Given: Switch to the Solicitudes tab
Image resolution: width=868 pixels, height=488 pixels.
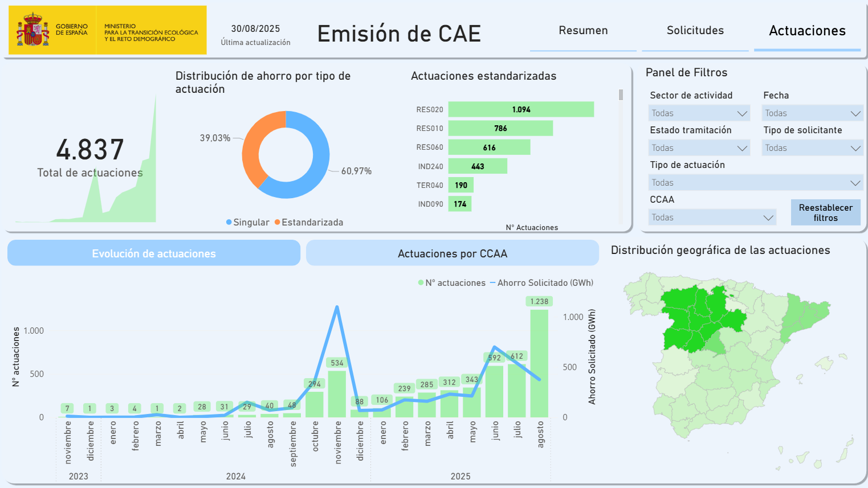Looking at the screenshot, I should coord(695,31).
